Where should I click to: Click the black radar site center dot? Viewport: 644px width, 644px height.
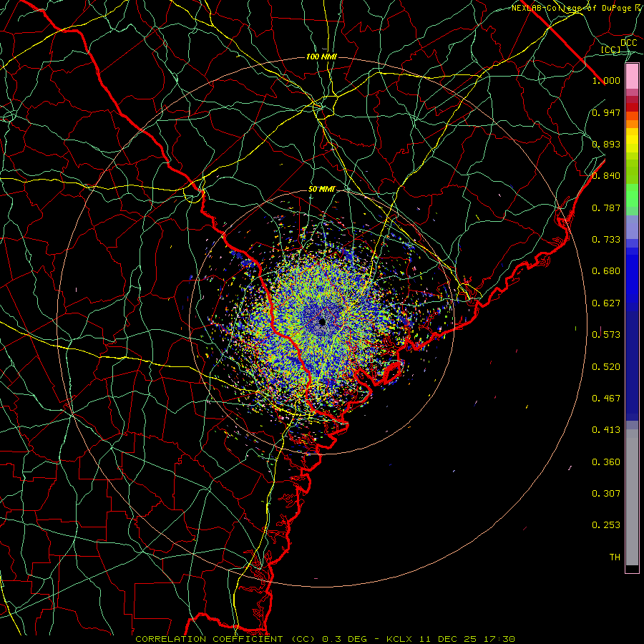point(323,321)
